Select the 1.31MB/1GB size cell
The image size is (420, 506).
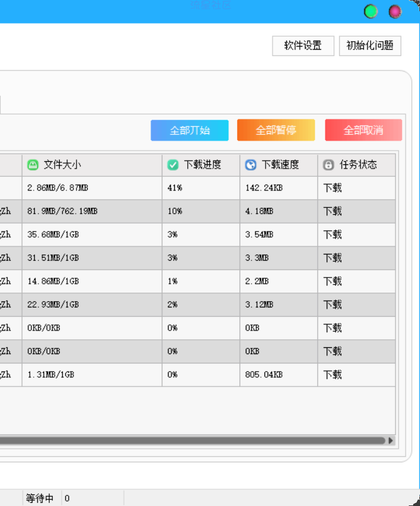click(x=92, y=375)
